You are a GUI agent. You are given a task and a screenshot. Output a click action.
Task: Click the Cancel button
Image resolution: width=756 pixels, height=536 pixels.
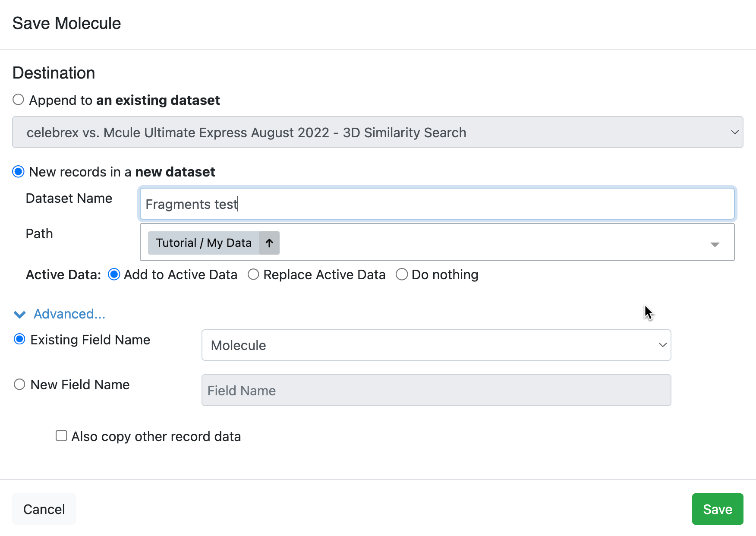(44, 509)
